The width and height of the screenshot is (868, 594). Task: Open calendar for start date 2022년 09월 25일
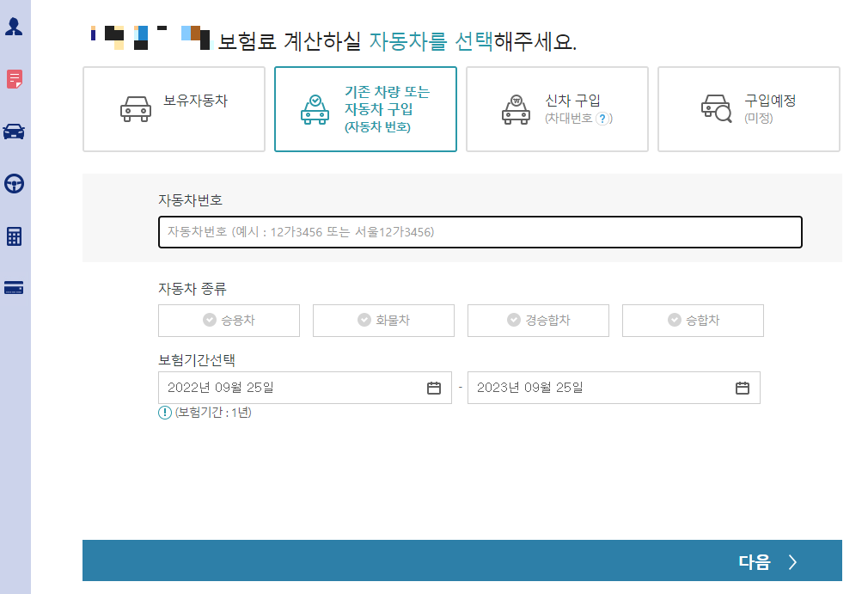coord(434,388)
